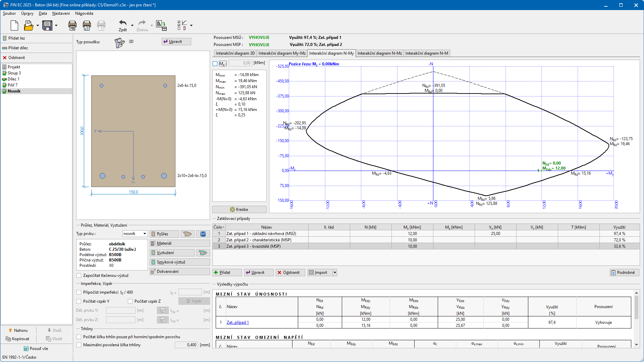Image resolution: width=644 pixels, height=362 pixels.
Task: Click the blue icon beside Průřez button
Action: (203, 234)
